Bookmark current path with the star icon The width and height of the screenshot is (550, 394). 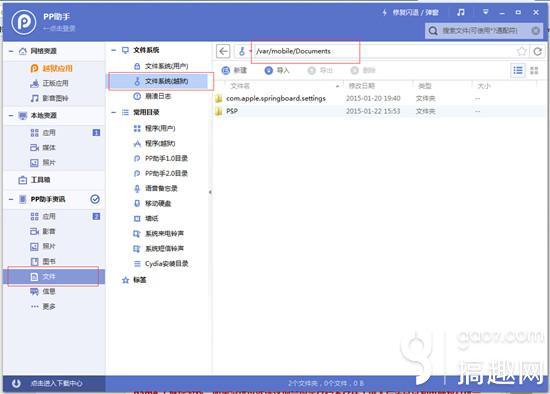(522, 52)
